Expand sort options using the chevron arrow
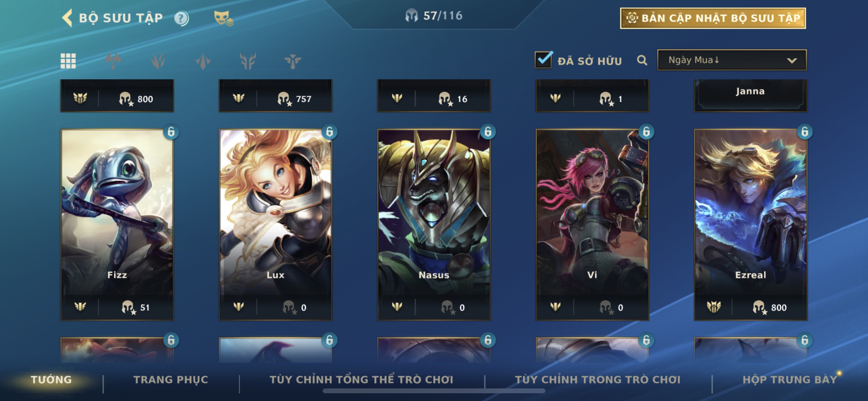 pos(792,61)
